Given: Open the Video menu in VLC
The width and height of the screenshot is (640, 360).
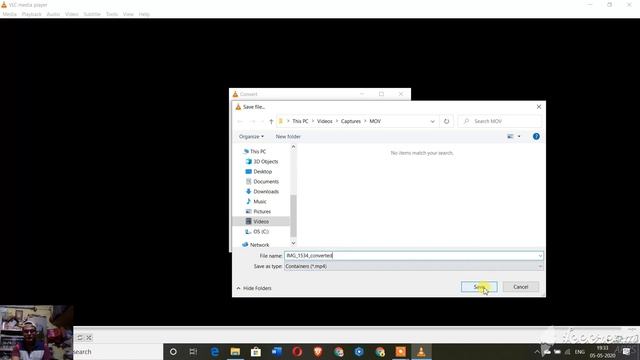Looking at the screenshot, I should point(71,14).
